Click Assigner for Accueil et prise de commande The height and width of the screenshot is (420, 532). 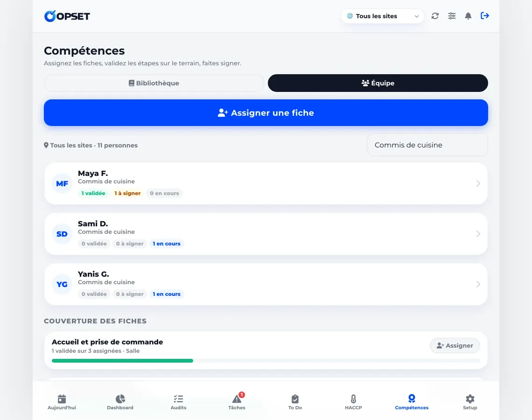(x=455, y=345)
